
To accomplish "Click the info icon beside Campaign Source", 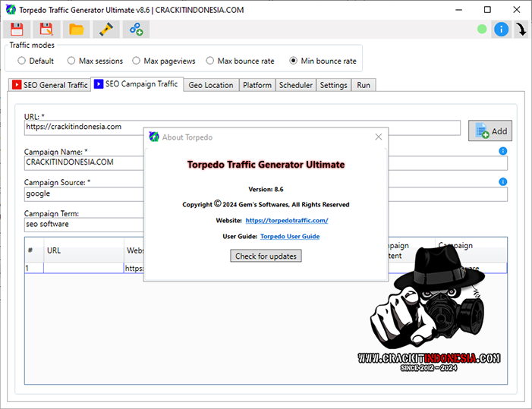I will coord(502,182).
